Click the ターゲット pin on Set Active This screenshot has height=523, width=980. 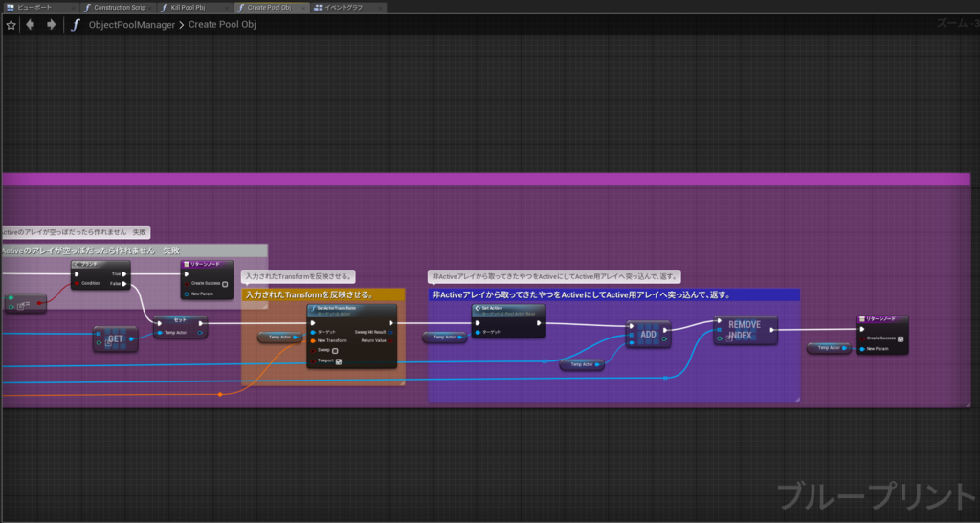tap(479, 332)
